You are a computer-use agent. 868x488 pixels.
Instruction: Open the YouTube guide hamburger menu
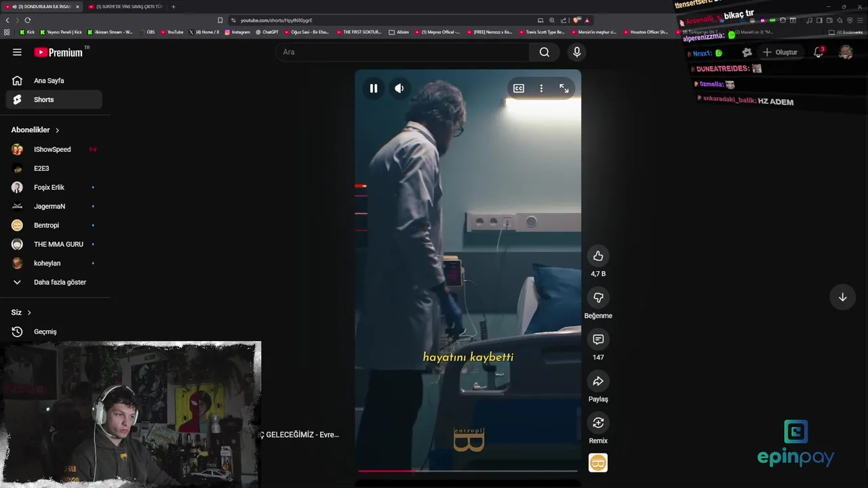(17, 52)
